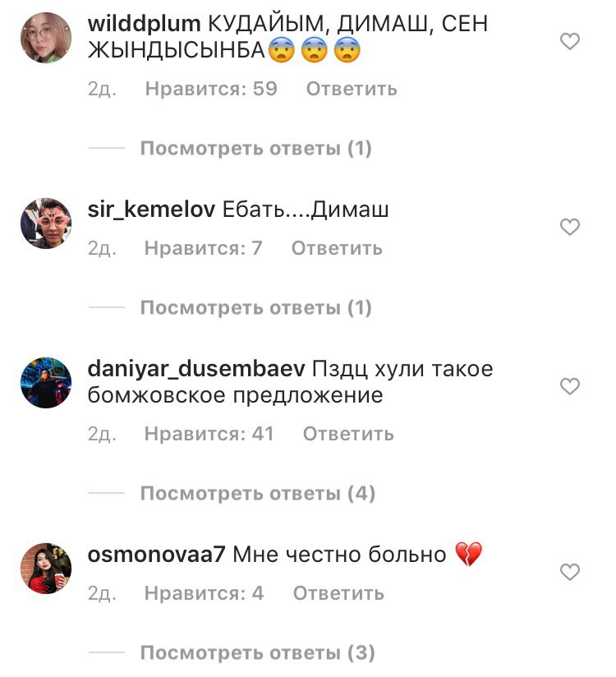View the 59 likes on wilddplum's comment
Viewport: 616px width, 677px height.
[211, 89]
